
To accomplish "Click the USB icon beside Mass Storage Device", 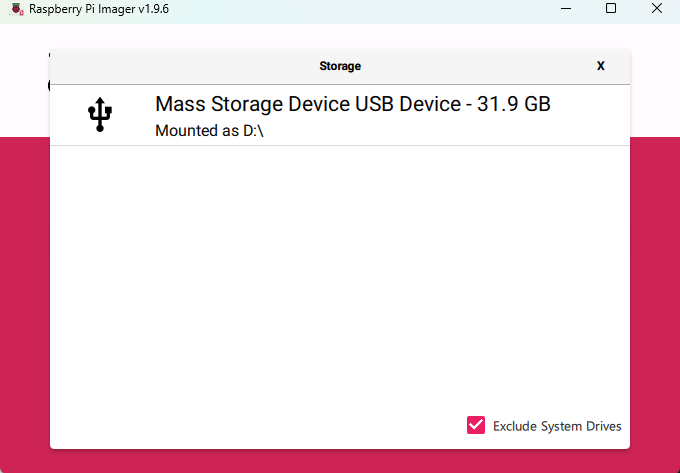I will [x=99, y=115].
